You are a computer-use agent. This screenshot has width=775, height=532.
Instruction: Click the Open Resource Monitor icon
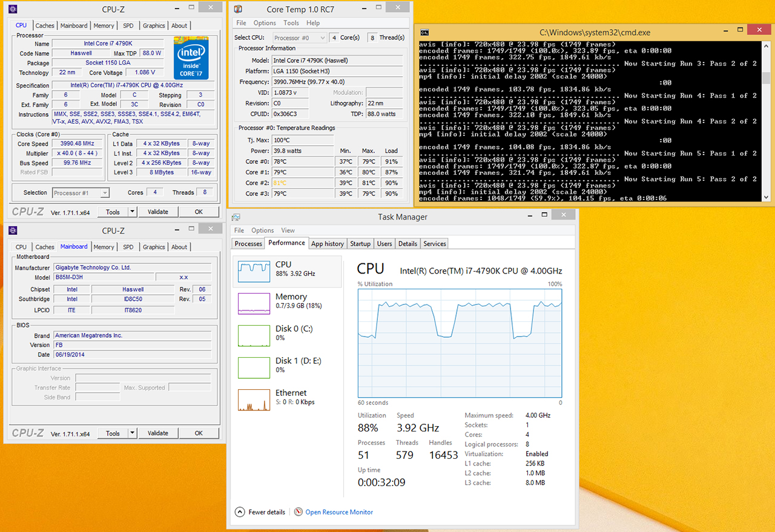pos(298,512)
